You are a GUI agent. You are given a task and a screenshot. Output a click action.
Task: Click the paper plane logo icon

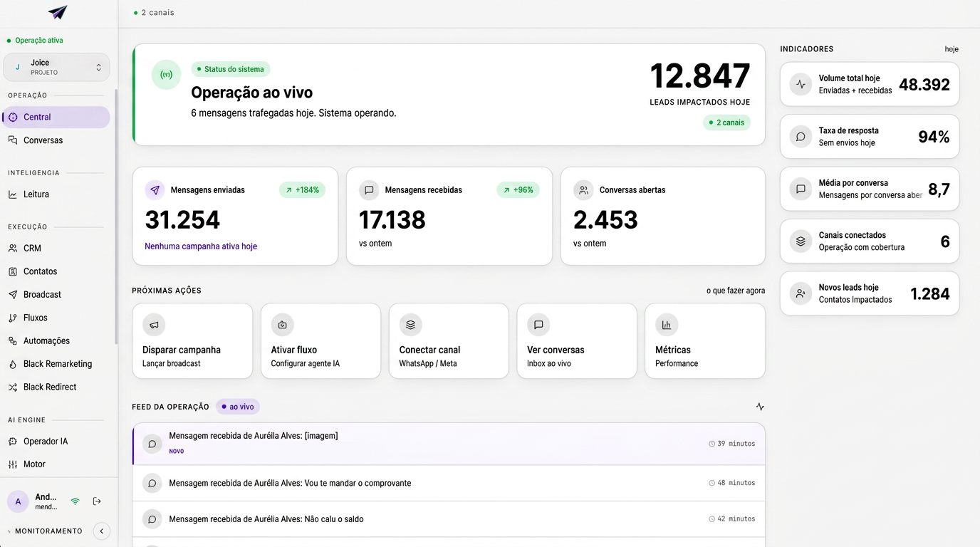pos(58,12)
